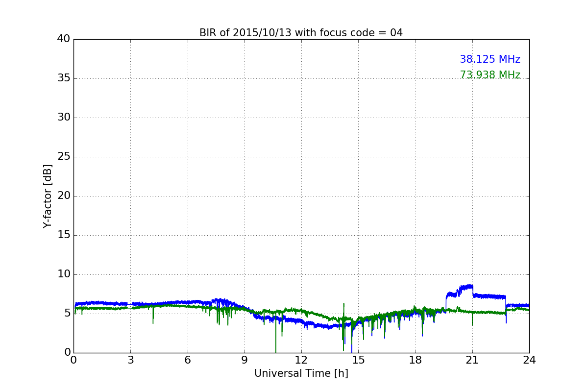Viewport: 588px width, 392px height.
Task: Click y-axis tick label 35
Action: [x=64, y=78]
